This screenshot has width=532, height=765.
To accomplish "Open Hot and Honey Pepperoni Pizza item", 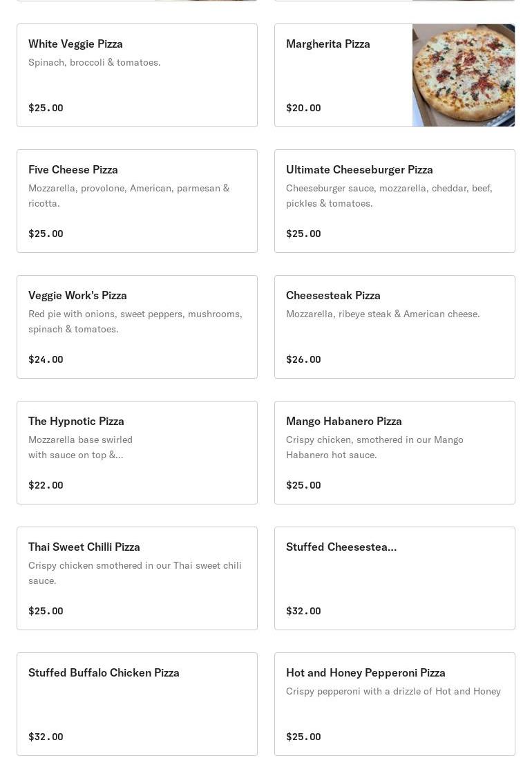I will pos(395,704).
